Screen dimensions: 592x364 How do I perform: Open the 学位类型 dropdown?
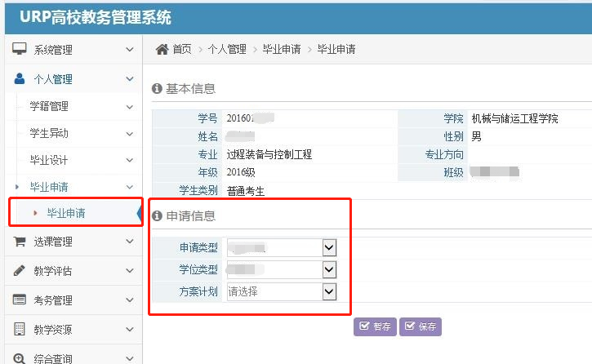(329, 269)
